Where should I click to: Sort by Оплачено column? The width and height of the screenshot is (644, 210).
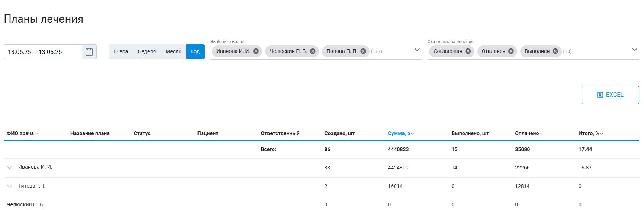tap(529, 133)
